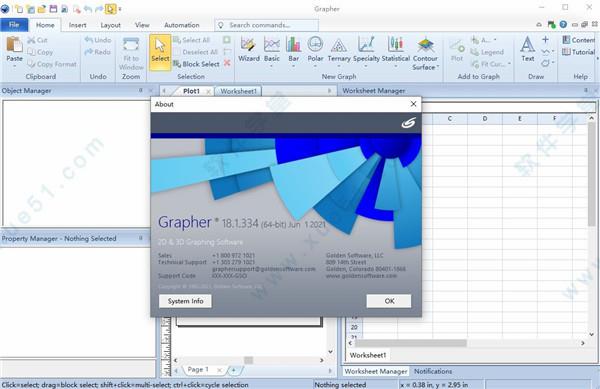Viewport: 600px width, 389px height.
Task: Open the Worksheet1 document tab
Action: coord(238,91)
